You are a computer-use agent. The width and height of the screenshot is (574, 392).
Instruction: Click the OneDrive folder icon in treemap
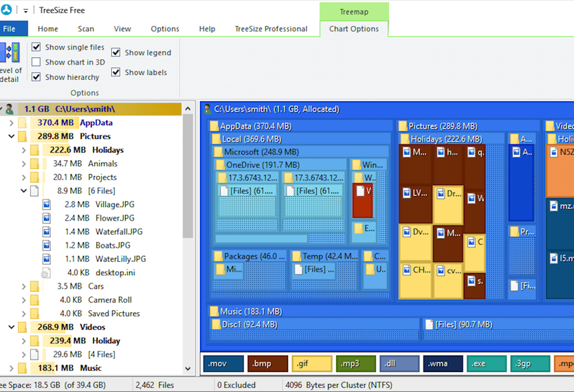click(221, 165)
